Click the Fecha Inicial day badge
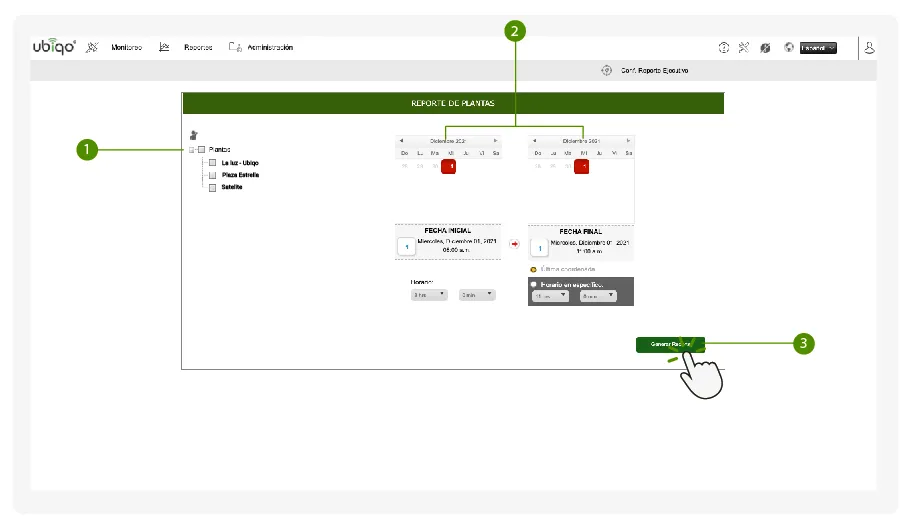Screen dimensions: 912x523 click(407, 247)
